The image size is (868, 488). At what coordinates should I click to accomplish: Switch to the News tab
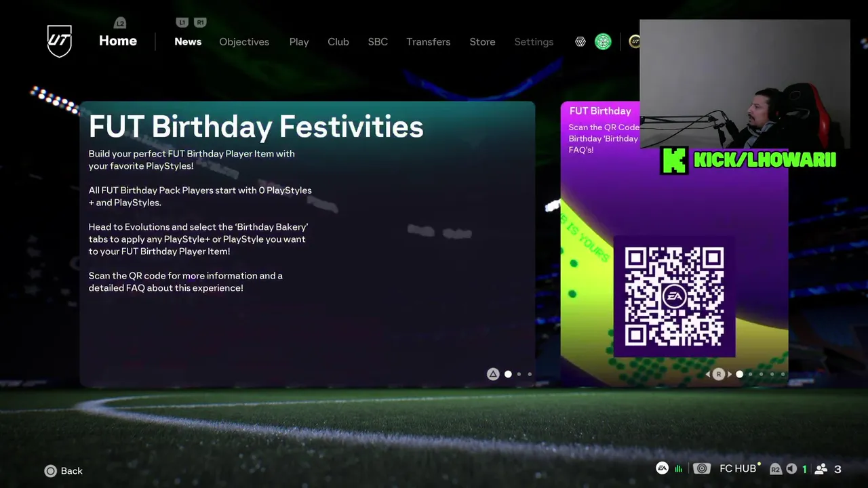coord(188,42)
